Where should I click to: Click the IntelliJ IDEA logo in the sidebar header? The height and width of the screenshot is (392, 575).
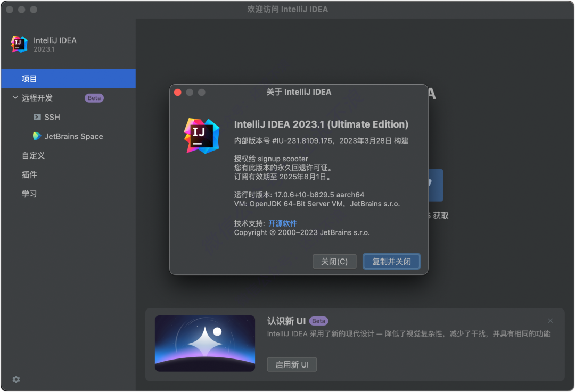pyautogui.click(x=19, y=44)
